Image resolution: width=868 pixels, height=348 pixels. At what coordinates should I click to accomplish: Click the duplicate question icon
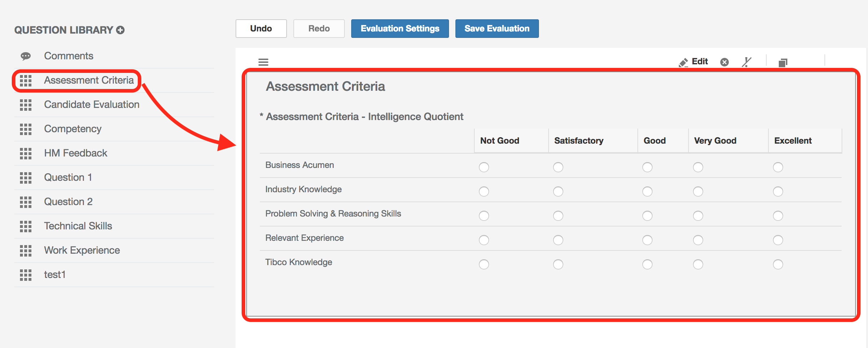coord(783,61)
